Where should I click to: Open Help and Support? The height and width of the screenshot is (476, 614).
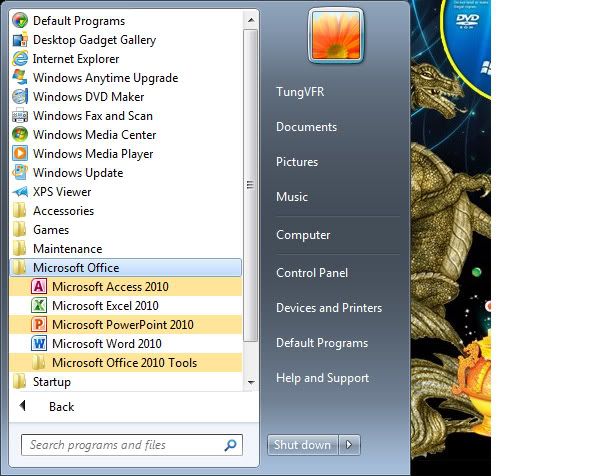point(322,378)
